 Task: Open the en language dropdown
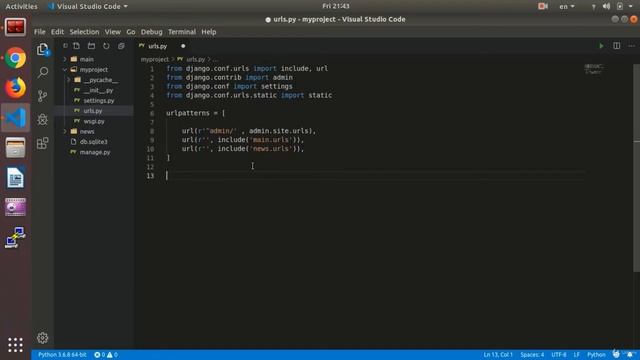[x=567, y=7]
